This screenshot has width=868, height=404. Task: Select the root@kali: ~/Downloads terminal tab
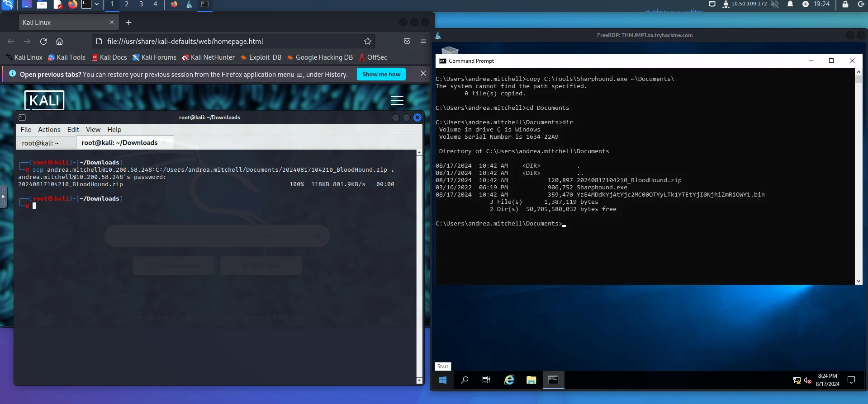click(125, 142)
